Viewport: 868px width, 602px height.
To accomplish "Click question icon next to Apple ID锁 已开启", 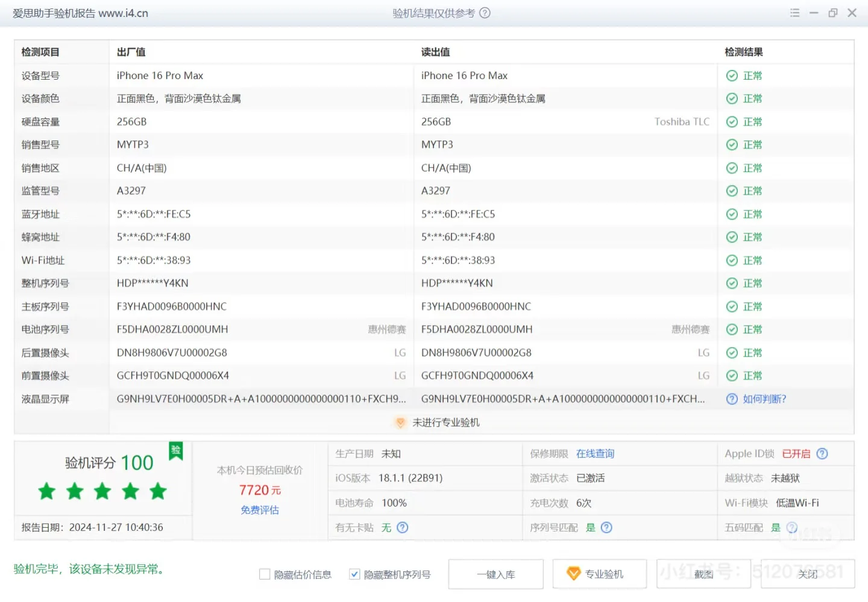I will click(822, 454).
